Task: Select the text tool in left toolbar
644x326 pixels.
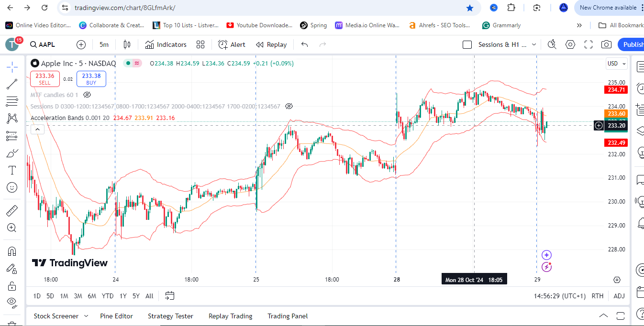Action: tap(12, 170)
